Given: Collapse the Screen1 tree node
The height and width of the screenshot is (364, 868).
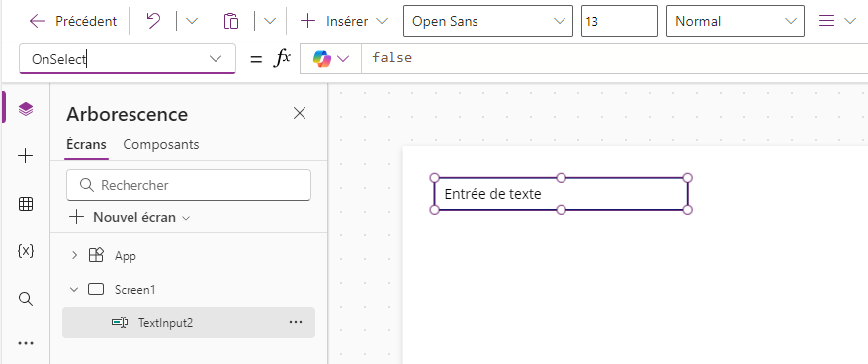Looking at the screenshot, I should click(x=74, y=289).
